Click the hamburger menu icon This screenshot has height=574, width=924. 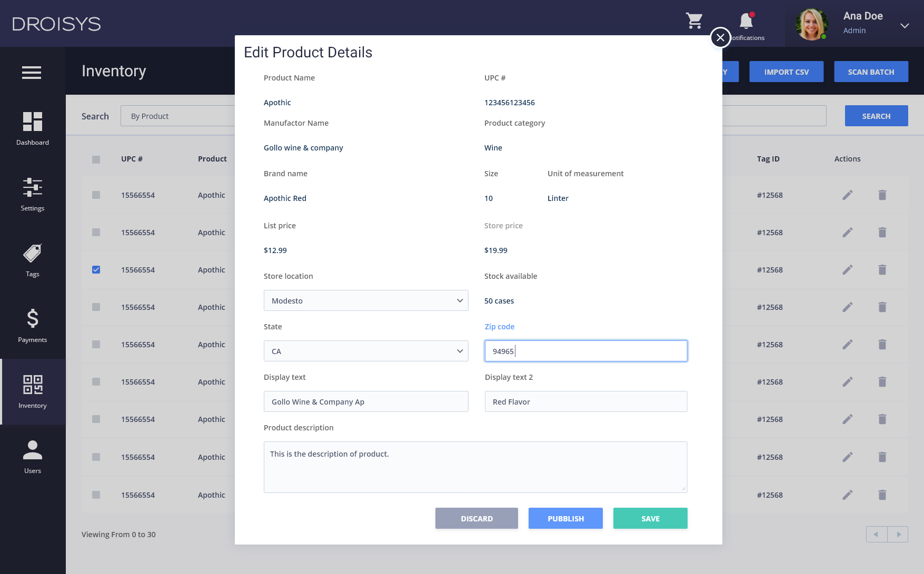(32, 73)
